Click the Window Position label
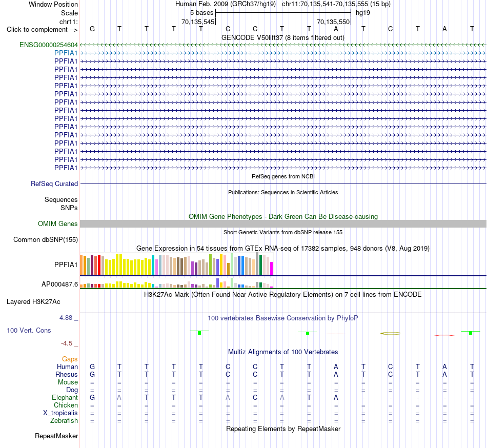487x448 pixels. pos(53,4)
